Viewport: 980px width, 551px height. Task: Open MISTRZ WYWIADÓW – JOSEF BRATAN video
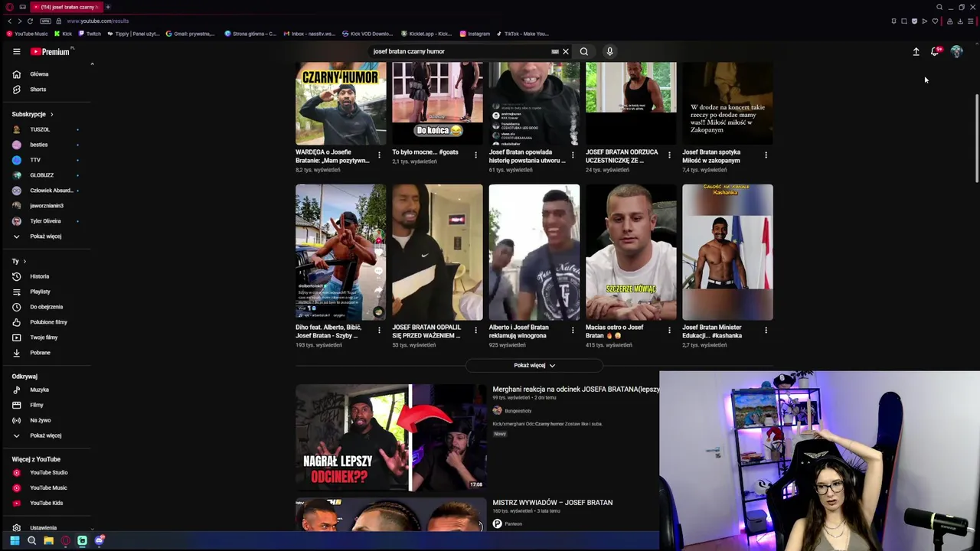(553, 503)
